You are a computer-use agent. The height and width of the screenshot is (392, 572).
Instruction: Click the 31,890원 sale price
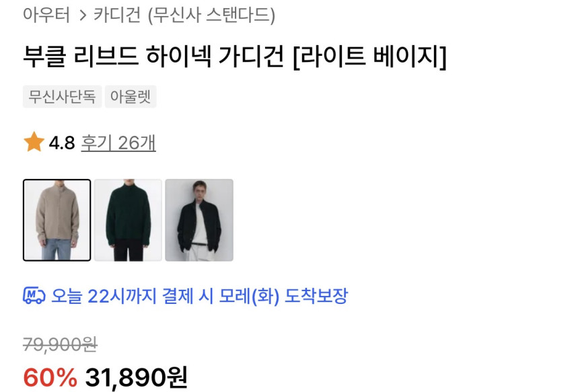(137, 377)
